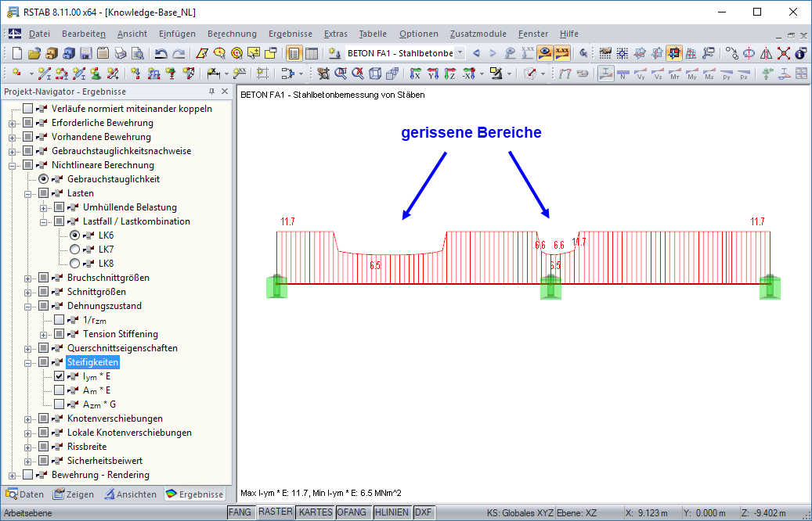
Task: Toggle the Project Navigator display icon
Action: tap(294, 53)
